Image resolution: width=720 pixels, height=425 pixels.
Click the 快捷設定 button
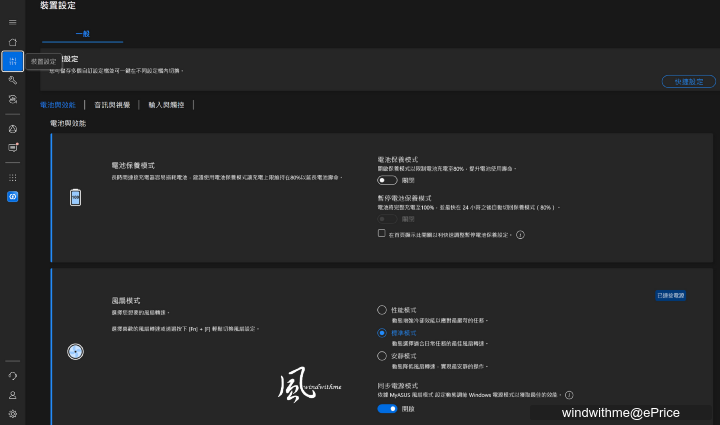[x=688, y=82]
